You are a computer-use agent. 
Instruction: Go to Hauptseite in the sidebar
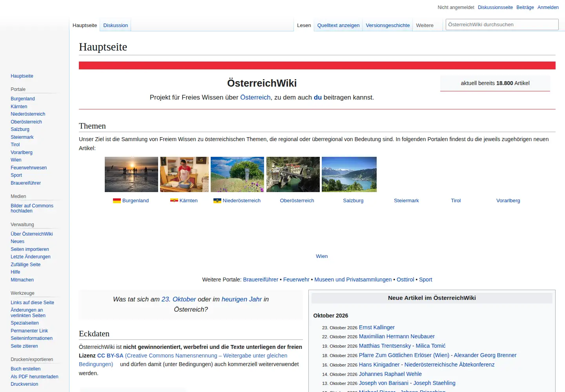point(22,76)
